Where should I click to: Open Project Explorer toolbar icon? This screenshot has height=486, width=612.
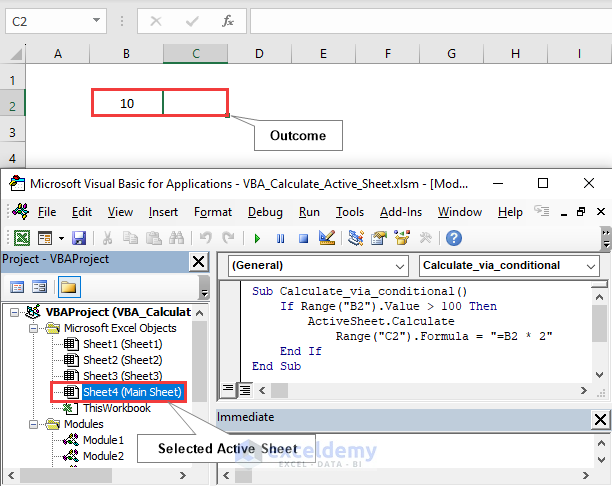(x=356, y=238)
